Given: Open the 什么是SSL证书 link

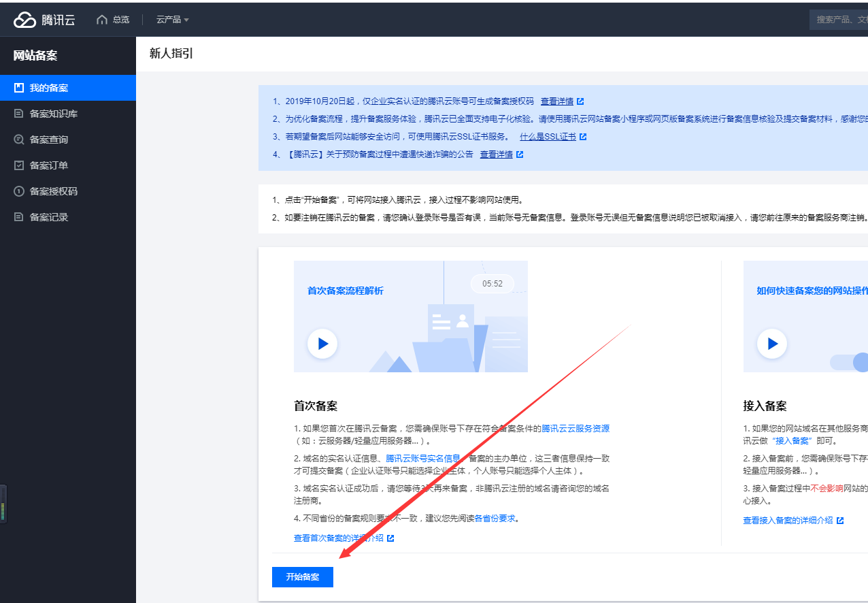Looking at the screenshot, I should tap(548, 137).
